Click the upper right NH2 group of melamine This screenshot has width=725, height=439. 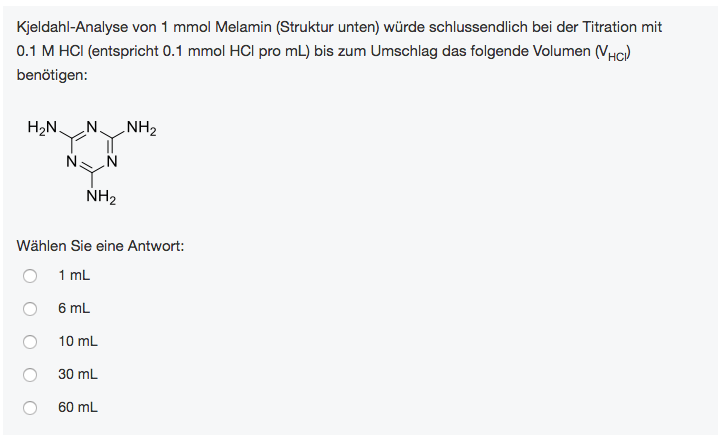[x=141, y=128]
